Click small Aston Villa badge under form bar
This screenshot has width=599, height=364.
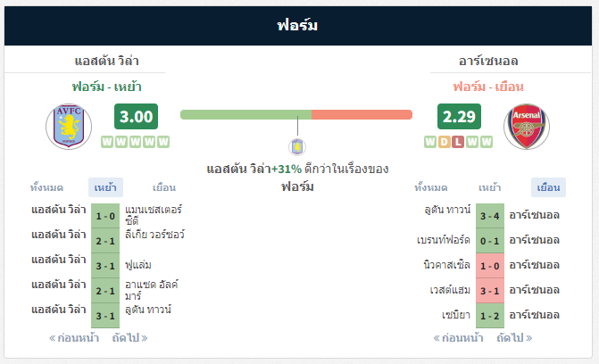click(x=297, y=147)
